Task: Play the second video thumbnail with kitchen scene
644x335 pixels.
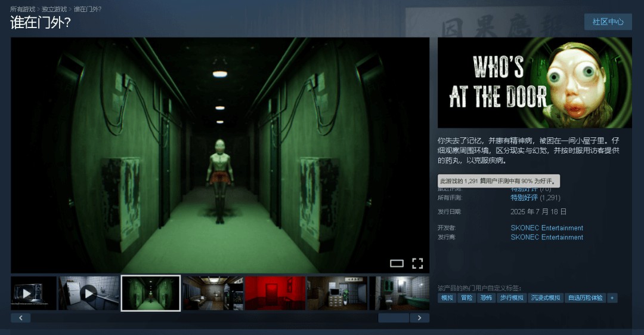Action: (89, 293)
